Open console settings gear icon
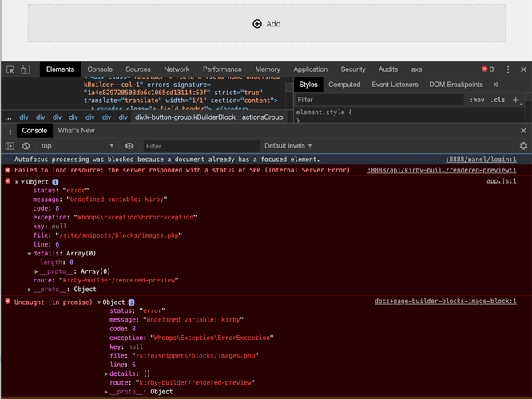This screenshot has height=399, width=532. (523, 146)
